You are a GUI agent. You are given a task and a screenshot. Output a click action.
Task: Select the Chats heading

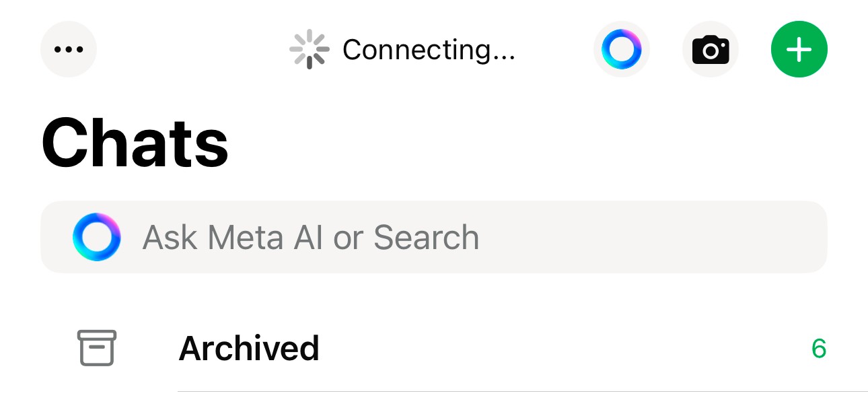[x=135, y=143]
